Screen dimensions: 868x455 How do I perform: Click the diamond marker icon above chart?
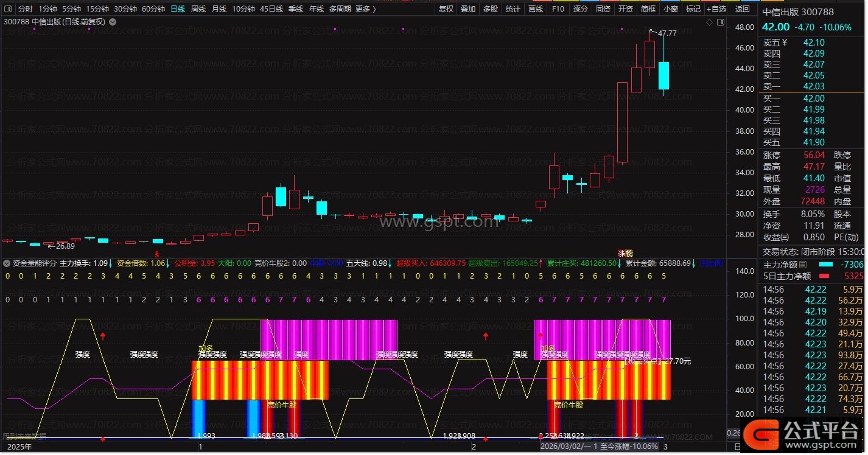[709, 22]
